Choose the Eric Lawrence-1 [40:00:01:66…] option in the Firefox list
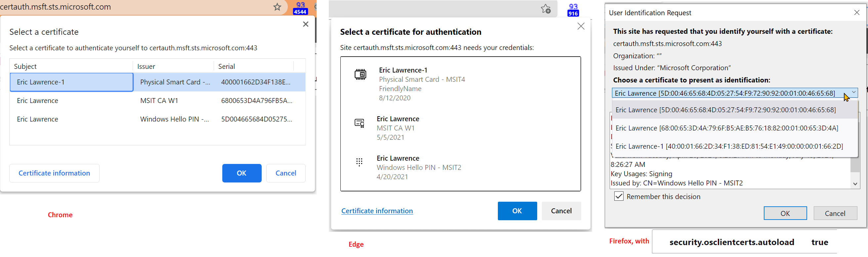 [735, 146]
